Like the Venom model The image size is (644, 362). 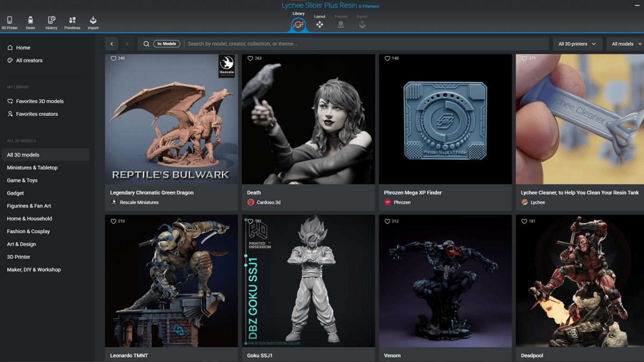coord(387,221)
